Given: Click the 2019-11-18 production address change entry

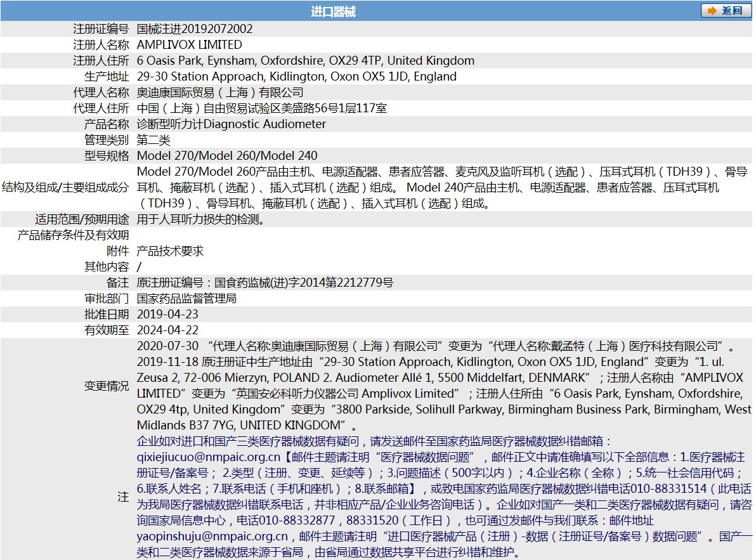Looking at the screenshot, I should click(x=444, y=394).
